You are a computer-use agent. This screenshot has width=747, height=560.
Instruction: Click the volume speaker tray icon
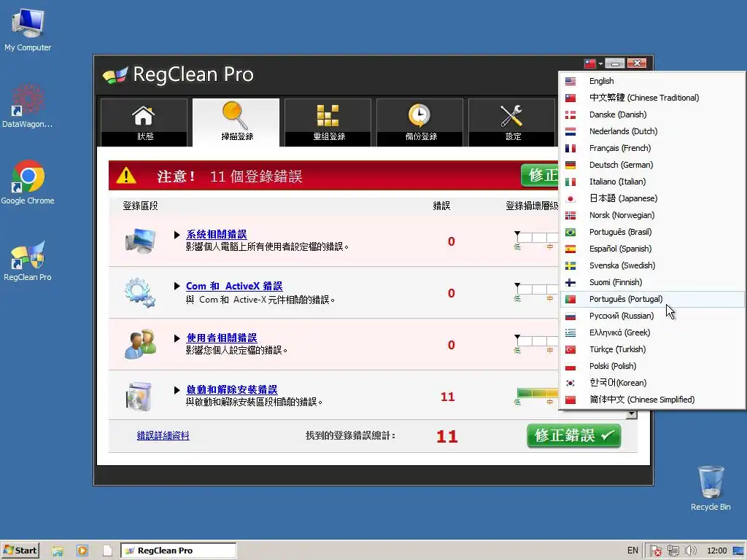click(x=691, y=551)
